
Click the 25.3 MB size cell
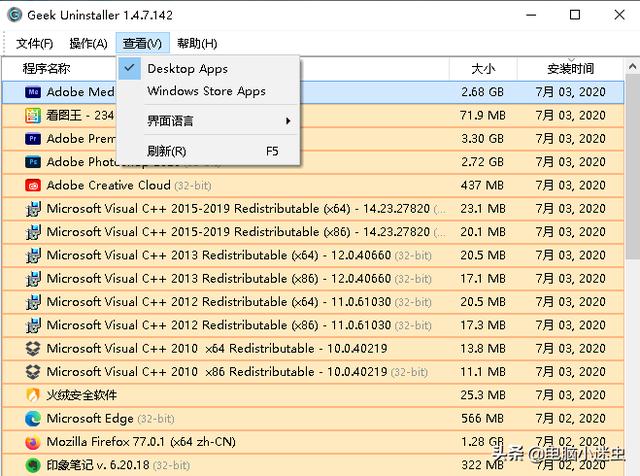tap(482, 395)
